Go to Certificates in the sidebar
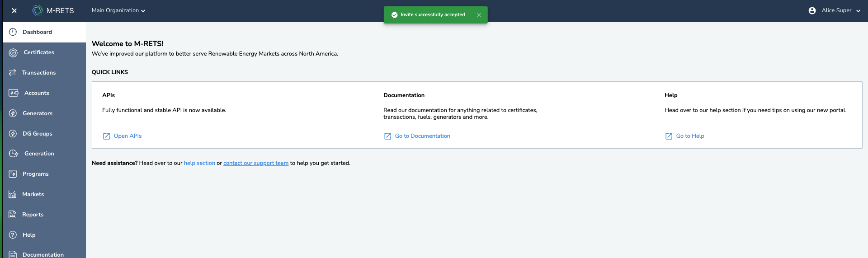This screenshot has width=868, height=258. 44,52
